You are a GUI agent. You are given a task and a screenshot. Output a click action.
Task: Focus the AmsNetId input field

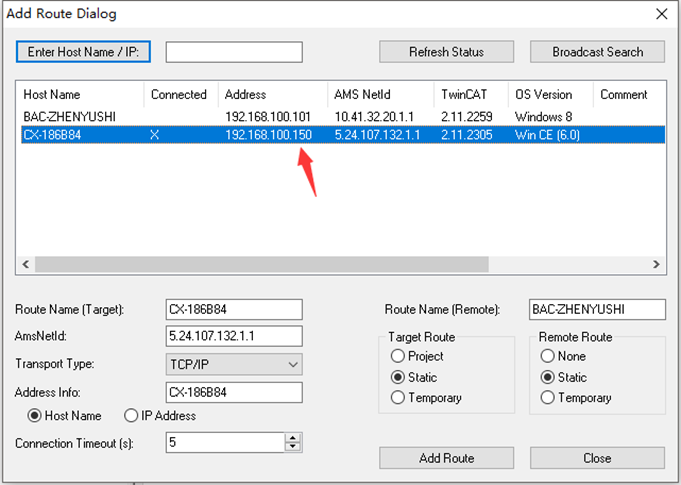[x=234, y=336]
